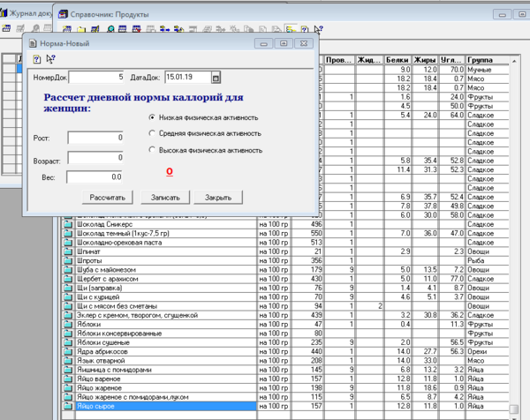Select Средняя физическая активность radio button
The width and height of the screenshot is (530, 420).
click(x=152, y=133)
